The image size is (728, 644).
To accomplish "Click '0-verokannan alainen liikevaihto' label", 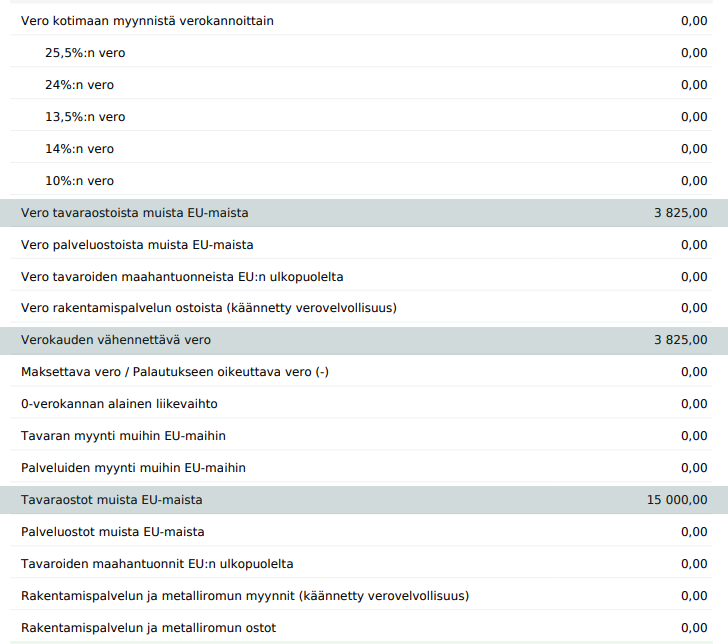I will 119,404.
